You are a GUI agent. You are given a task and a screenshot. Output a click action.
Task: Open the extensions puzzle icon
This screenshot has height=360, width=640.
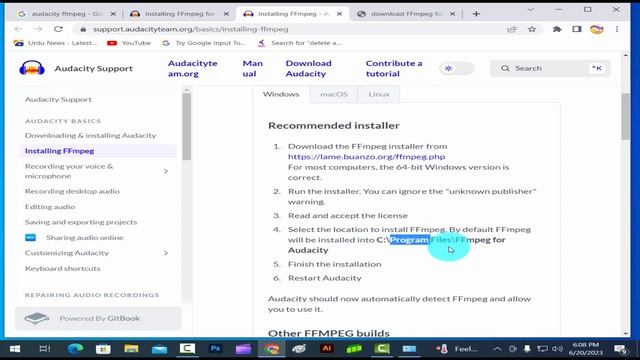[557, 29]
